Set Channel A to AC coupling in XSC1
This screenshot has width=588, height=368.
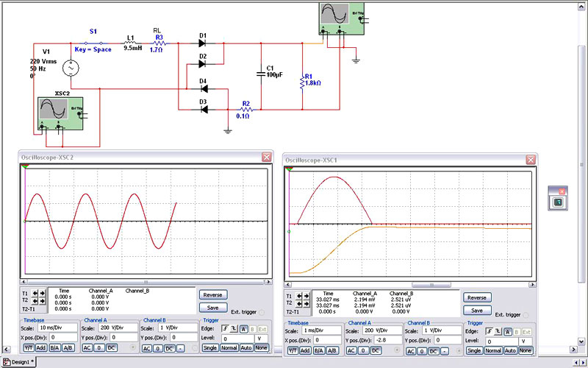point(352,351)
